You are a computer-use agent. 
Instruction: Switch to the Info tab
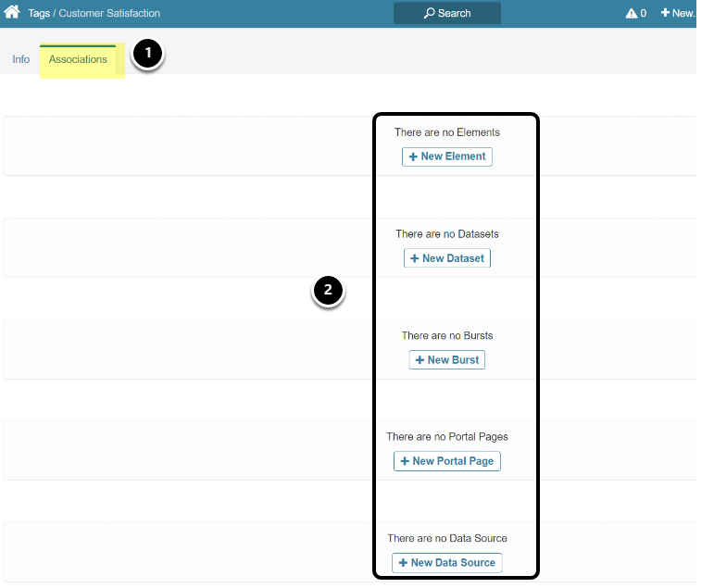(x=21, y=59)
